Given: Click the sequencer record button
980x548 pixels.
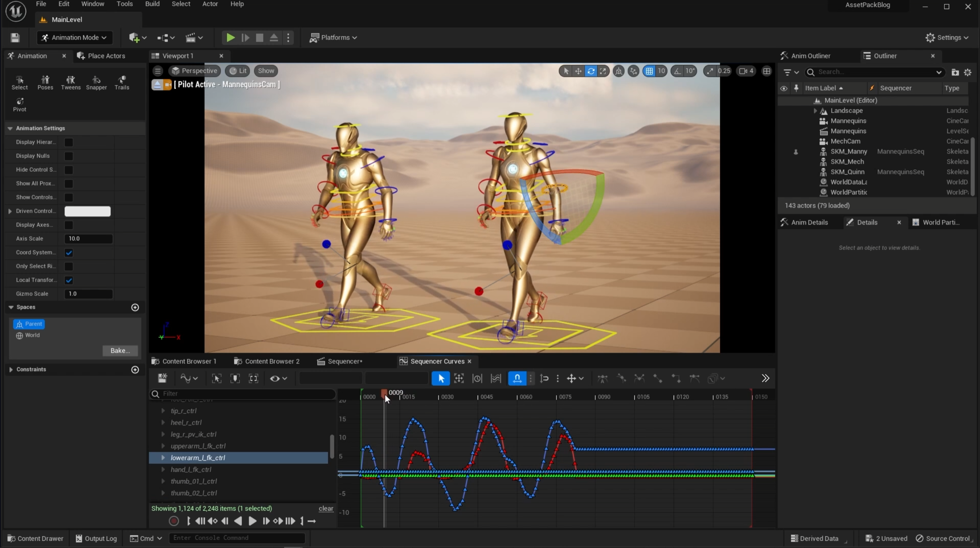Looking at the screenshot, I should click(x=174, y=521).
